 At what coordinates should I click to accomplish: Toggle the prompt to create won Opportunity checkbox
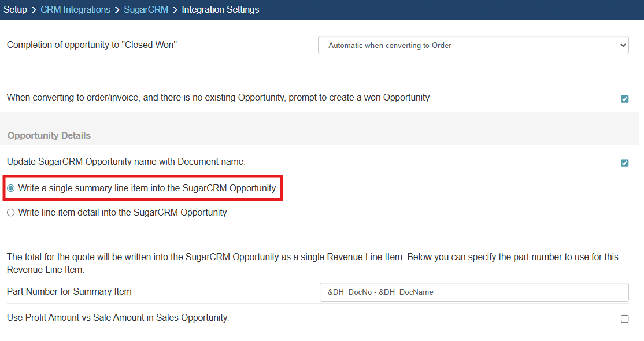click(624, 98)
